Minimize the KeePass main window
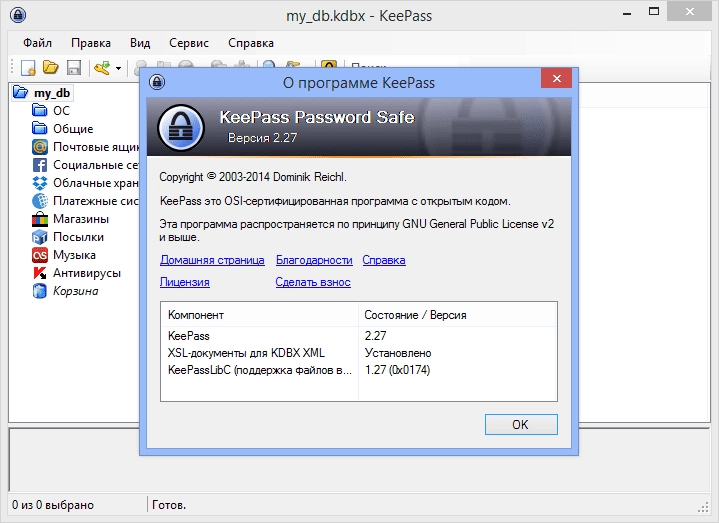The width and height of the screenshot is (719, 523). pyautogui.click(x=627, y=13)
